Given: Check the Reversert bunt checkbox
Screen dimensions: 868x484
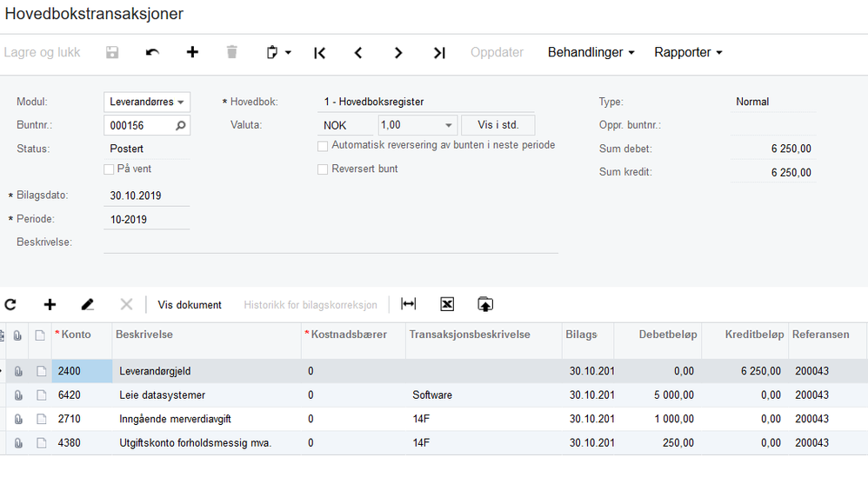Looking at the screenshot, I should 323,169.
